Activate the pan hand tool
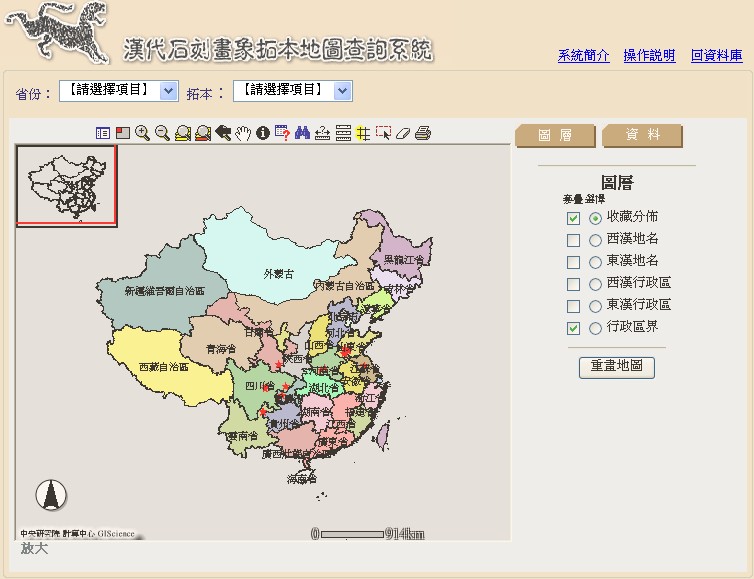The width and height of the screenshot is (754, 579). (243, 133)
